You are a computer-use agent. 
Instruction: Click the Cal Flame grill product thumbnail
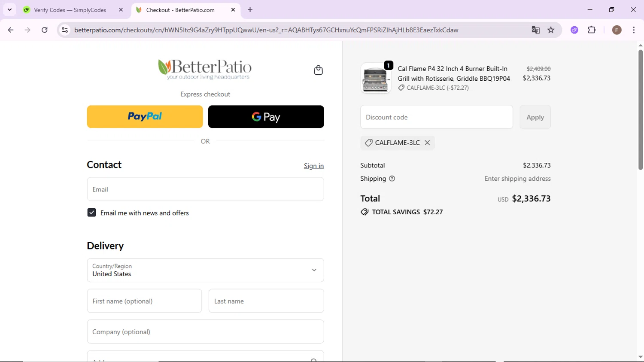pos(376,78)
